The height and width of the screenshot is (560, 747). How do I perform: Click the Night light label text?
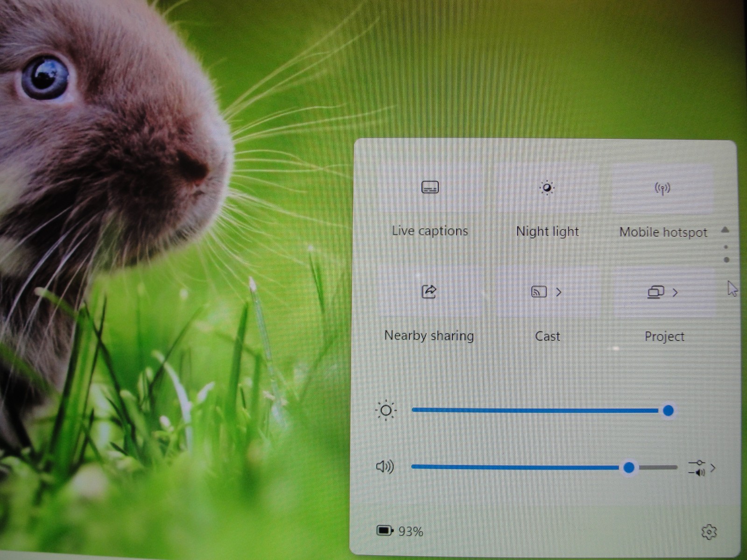[x=547, y=231]
